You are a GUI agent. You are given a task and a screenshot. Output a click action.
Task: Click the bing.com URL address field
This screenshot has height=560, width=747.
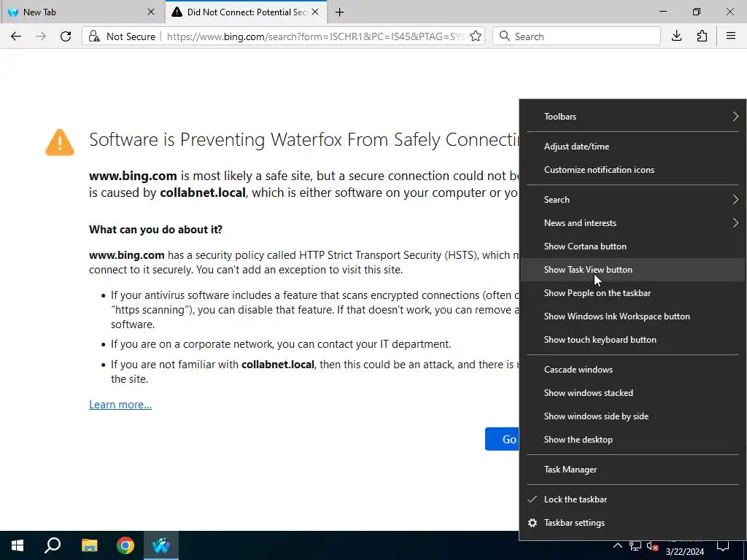coord(315,36)
